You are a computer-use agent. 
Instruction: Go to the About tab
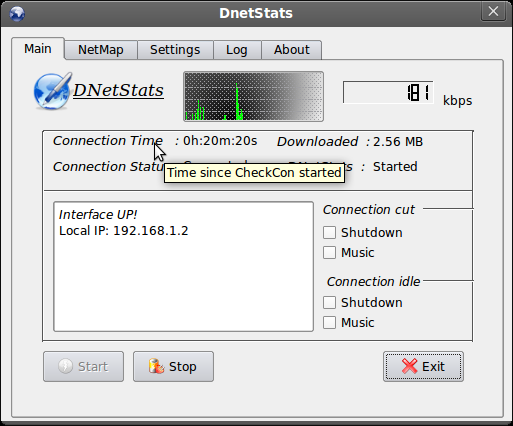click(x=292, y=50)
